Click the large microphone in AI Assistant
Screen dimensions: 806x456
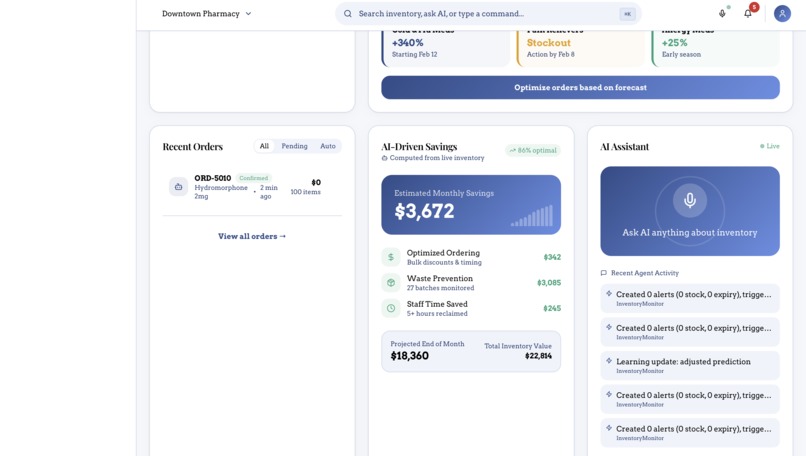point(690,200)
